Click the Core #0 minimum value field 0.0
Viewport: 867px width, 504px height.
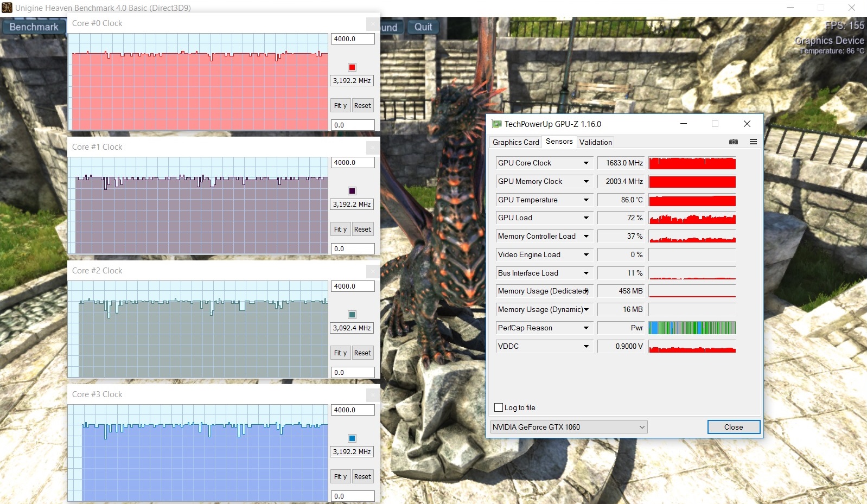[x=353, y=125]
